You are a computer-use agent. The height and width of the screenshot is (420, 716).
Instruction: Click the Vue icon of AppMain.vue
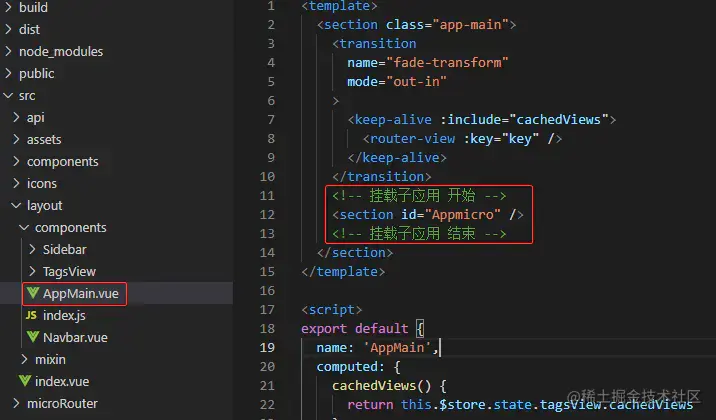tap(32, 293)
